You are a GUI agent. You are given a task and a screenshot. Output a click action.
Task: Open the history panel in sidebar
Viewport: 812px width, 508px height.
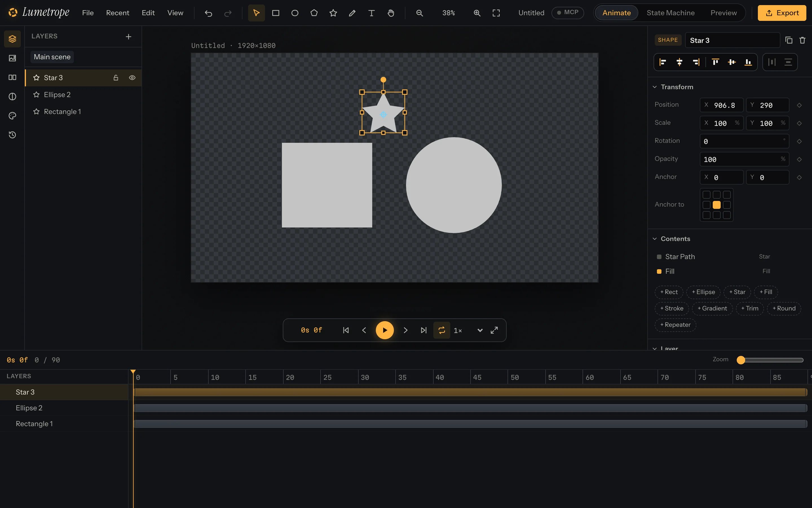[x=12, y=135]
